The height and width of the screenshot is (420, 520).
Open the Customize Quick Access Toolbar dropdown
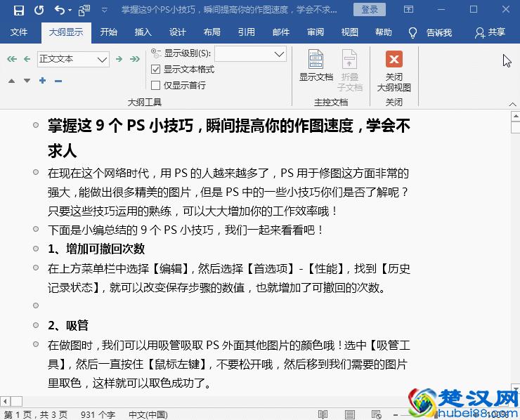pos(104,11)
